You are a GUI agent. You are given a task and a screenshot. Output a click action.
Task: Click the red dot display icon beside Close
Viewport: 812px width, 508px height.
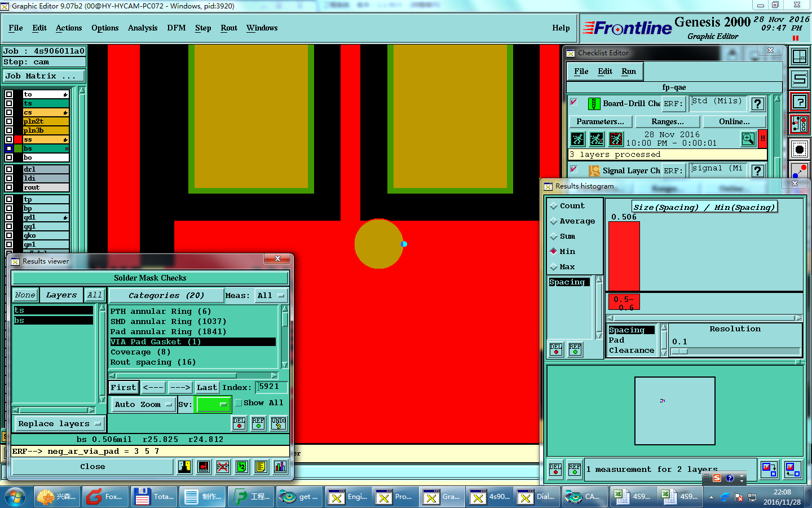[204, 467]
